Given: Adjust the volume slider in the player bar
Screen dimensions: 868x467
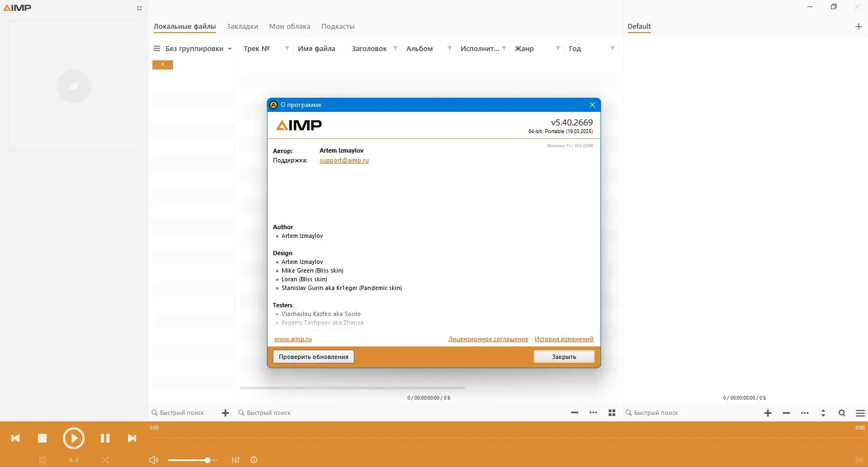Looking at the screenshot, I should [193, 460].
